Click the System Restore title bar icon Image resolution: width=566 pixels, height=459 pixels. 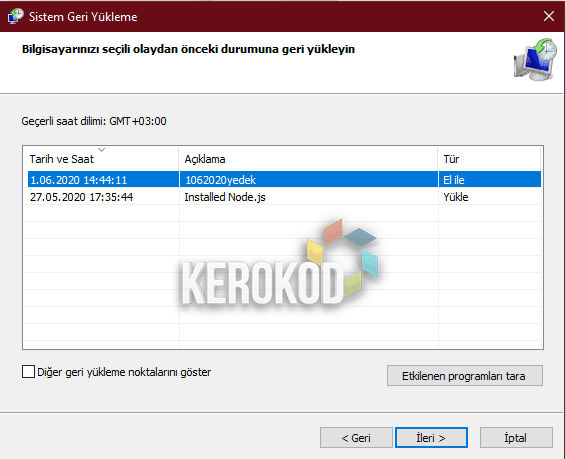coord(15,16)
